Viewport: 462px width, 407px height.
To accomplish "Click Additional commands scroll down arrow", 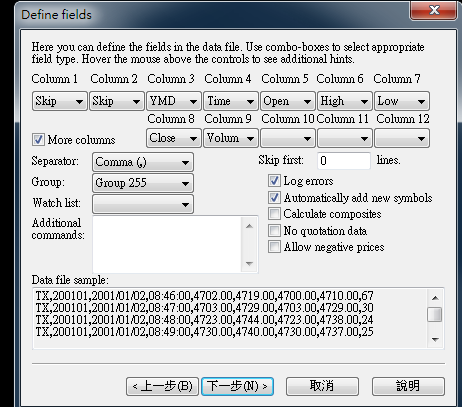I will pos(249,264).
